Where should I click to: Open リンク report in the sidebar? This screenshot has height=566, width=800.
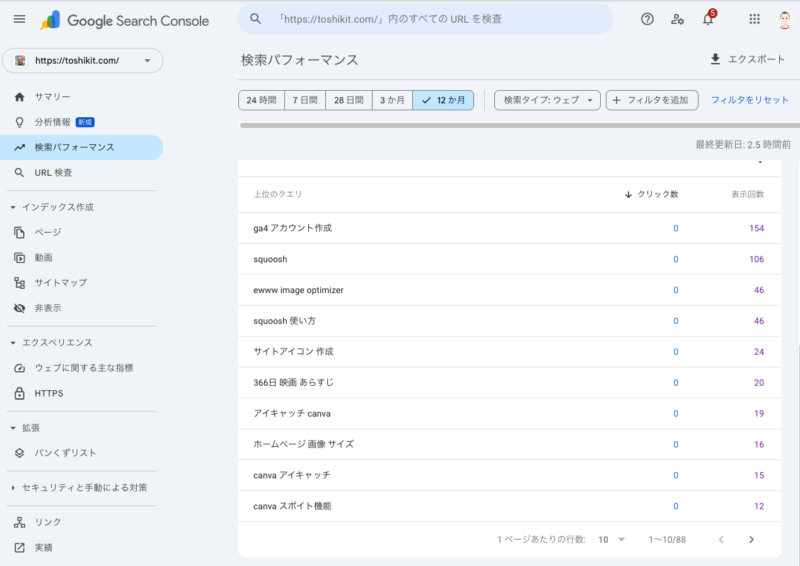coord(82,522)
